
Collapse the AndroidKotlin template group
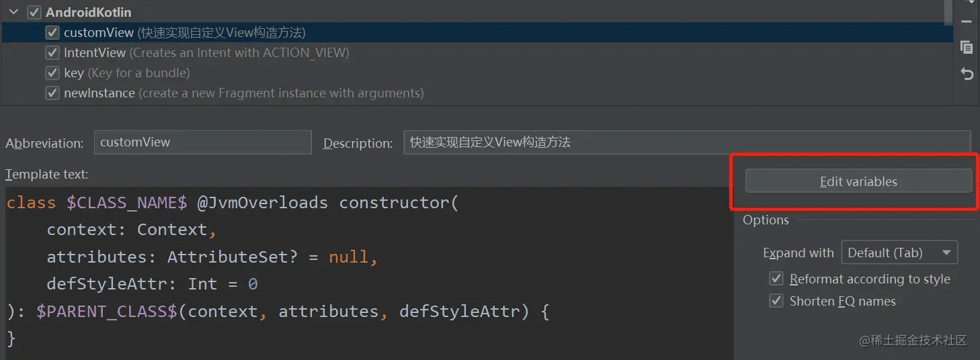pos(13,12)
